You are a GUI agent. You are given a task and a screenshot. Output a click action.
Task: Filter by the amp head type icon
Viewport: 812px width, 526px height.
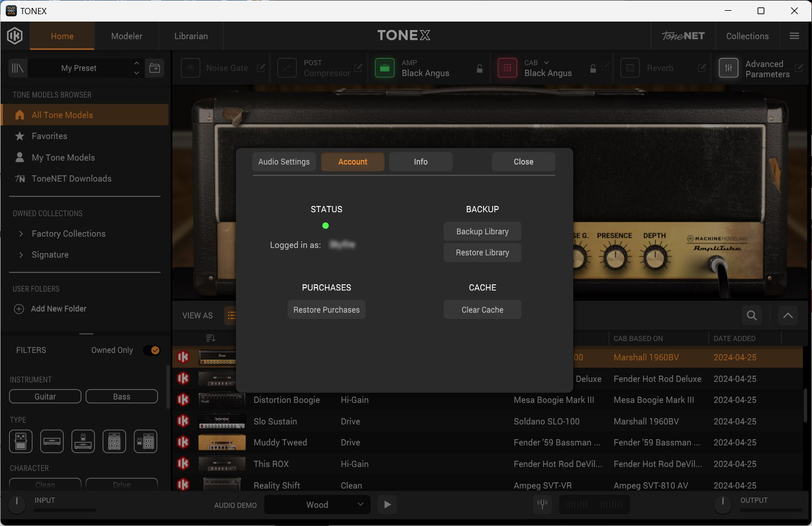click(52, 441)
